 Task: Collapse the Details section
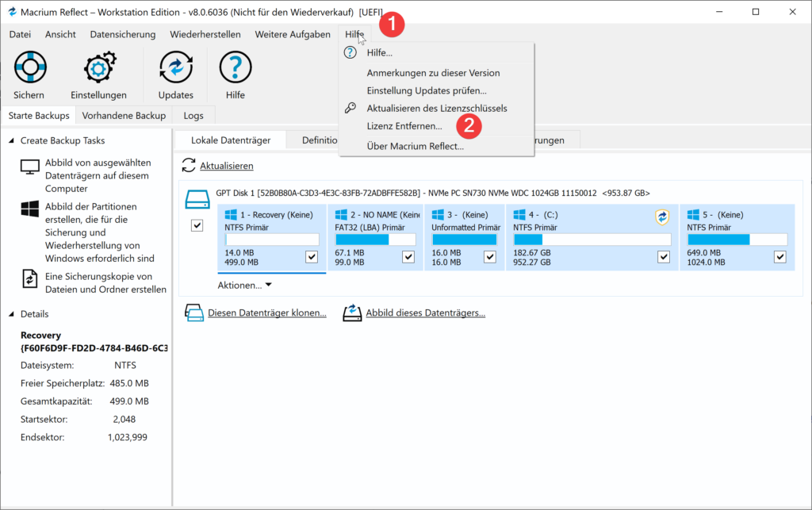point(11,314)
